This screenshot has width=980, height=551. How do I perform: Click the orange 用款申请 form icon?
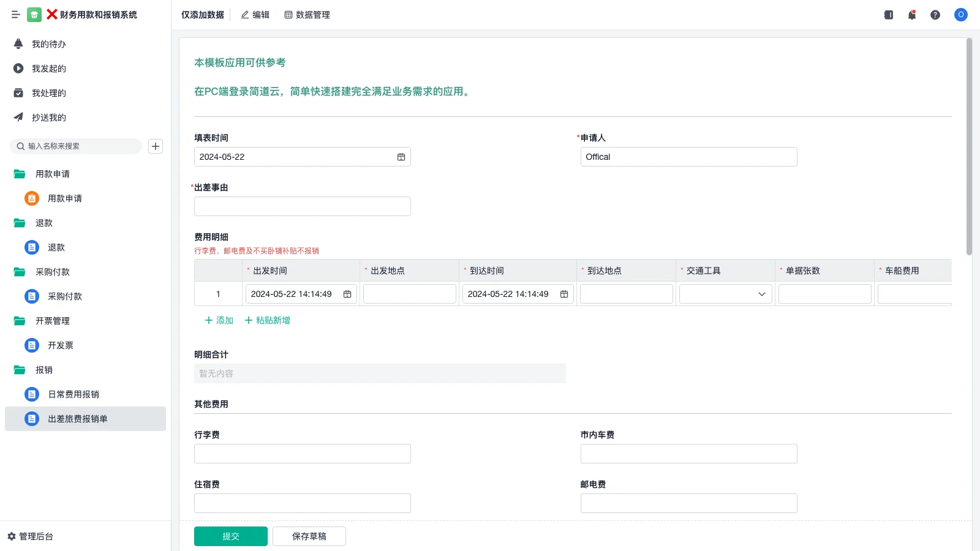[32, 198]
